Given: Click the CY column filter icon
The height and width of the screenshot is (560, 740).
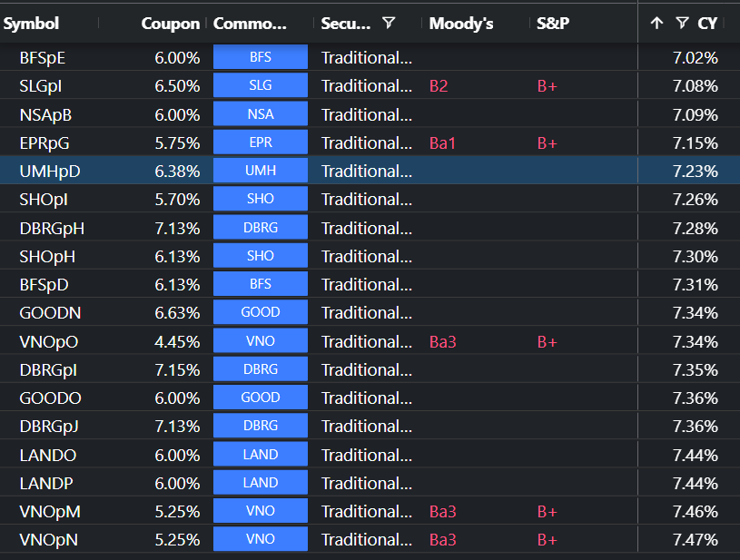Looking at the screenshot, I should [x=682, y=23].
